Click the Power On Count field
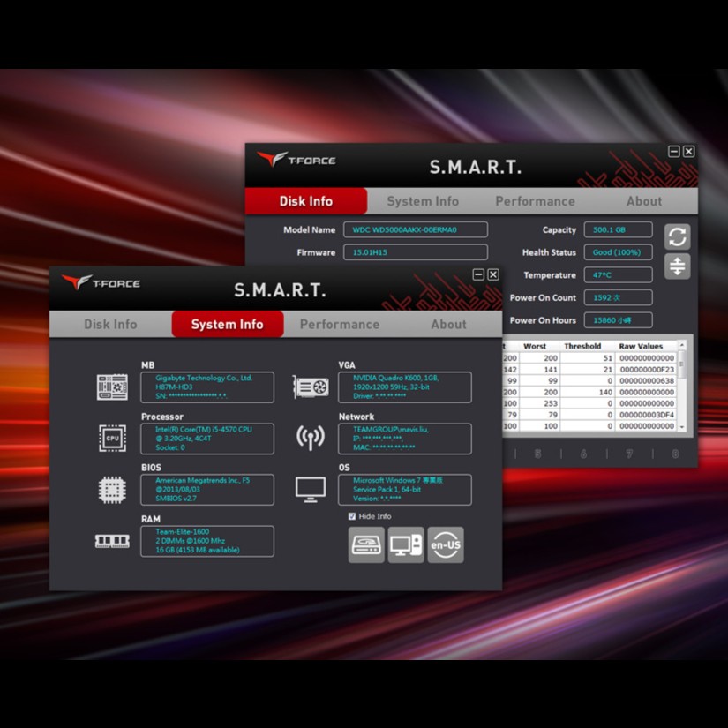728x728 pixels. pyautogui.click(x=618, y=297)
